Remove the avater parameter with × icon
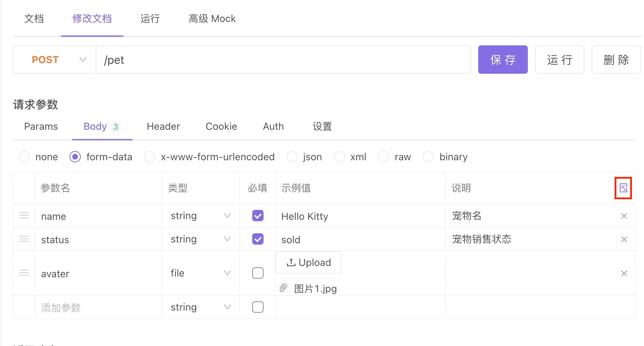644x346 pixels. click(624, 273)
